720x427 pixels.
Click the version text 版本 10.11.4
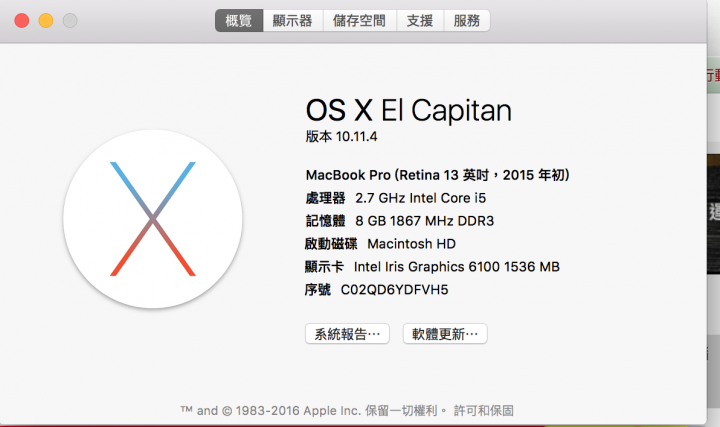click(x=341, y=136)
